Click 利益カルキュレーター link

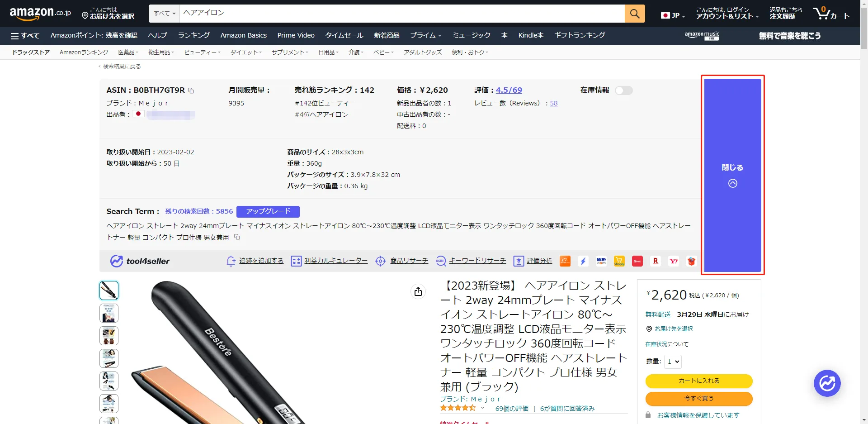coord(336,261)
